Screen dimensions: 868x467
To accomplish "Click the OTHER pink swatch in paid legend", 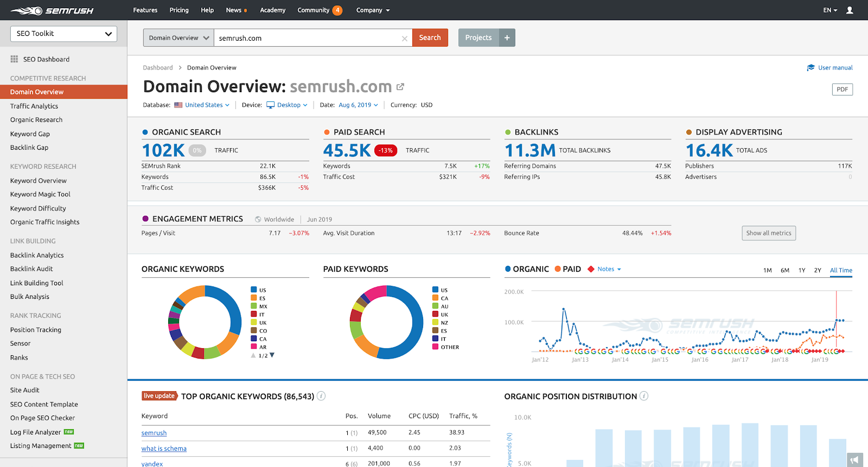I will click(x=436, y=347).
